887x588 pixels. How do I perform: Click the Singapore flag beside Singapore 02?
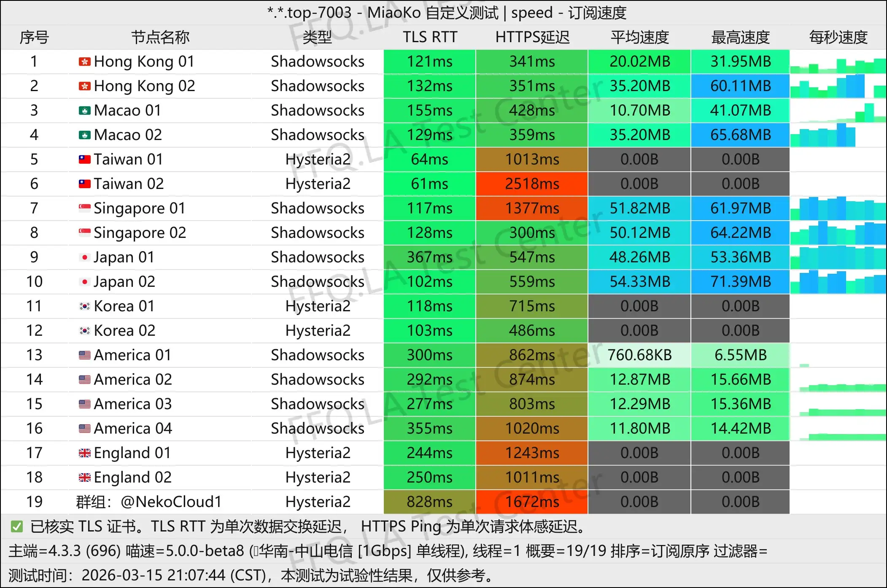tap(84, 232)
